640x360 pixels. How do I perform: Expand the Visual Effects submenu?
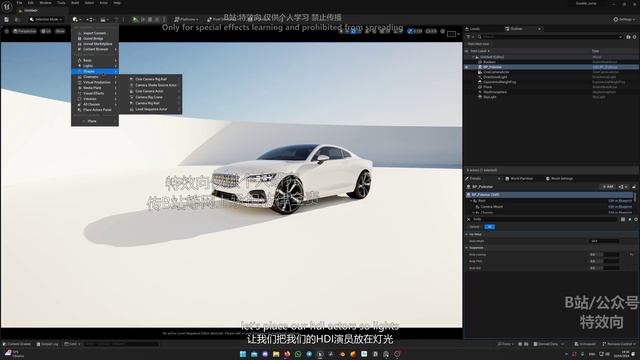coord(95,93)
